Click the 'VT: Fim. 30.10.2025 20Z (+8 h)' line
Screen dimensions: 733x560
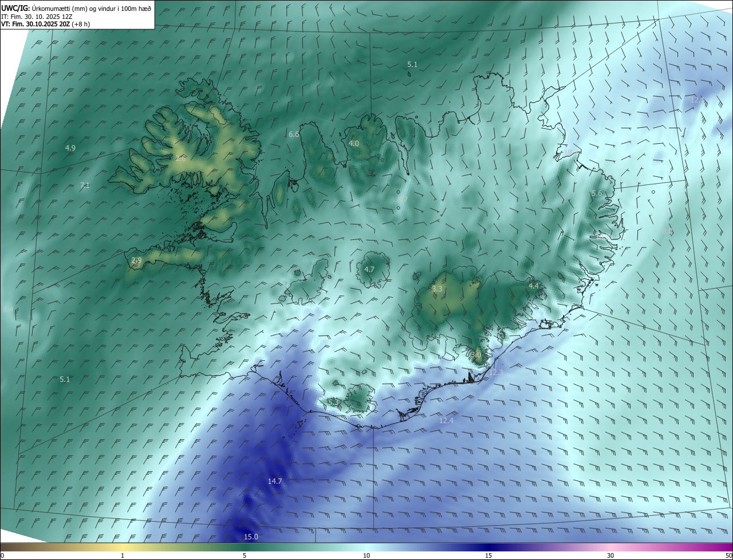pyautogui.click(x=45, y=24)
